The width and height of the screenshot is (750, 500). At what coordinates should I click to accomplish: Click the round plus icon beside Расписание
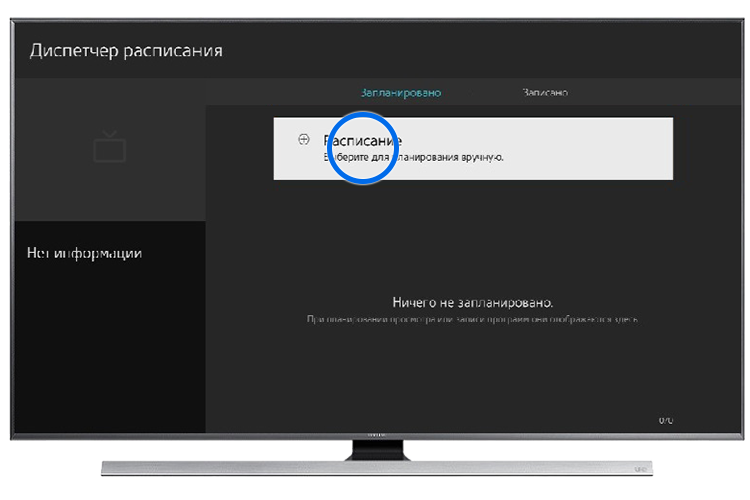[303, 140]
